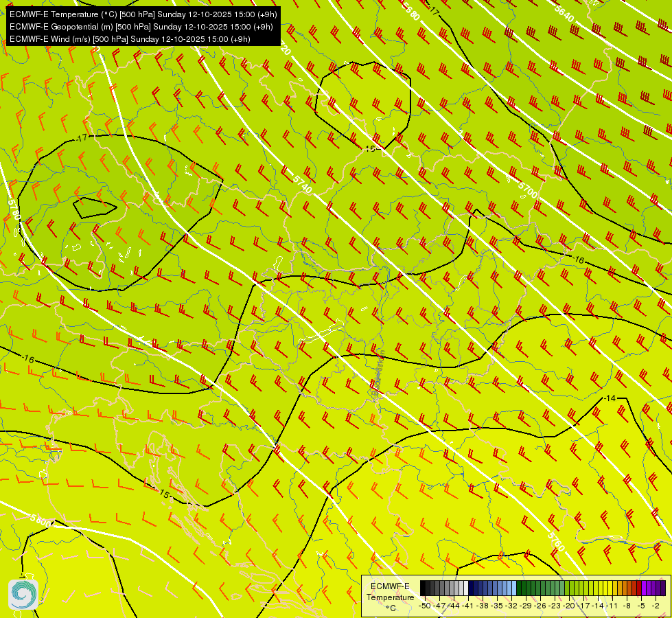Select the white -41 swatch in legend
Viewport: 672px width, 618px height.
click(465, 588)
